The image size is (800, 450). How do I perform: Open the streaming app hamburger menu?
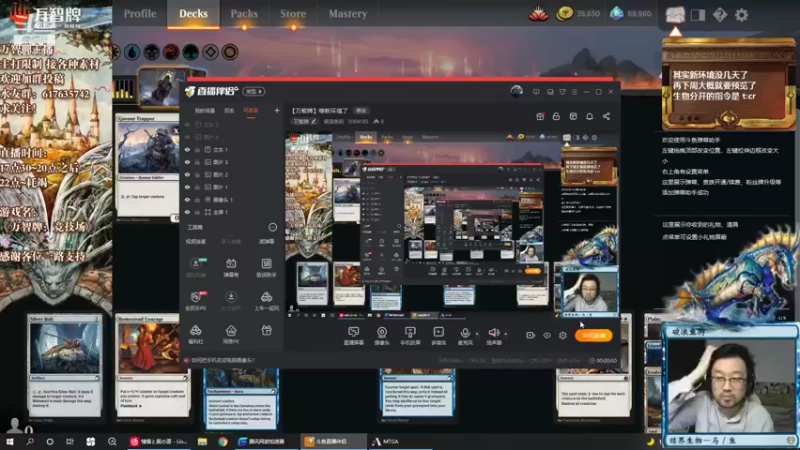[574, 92]
